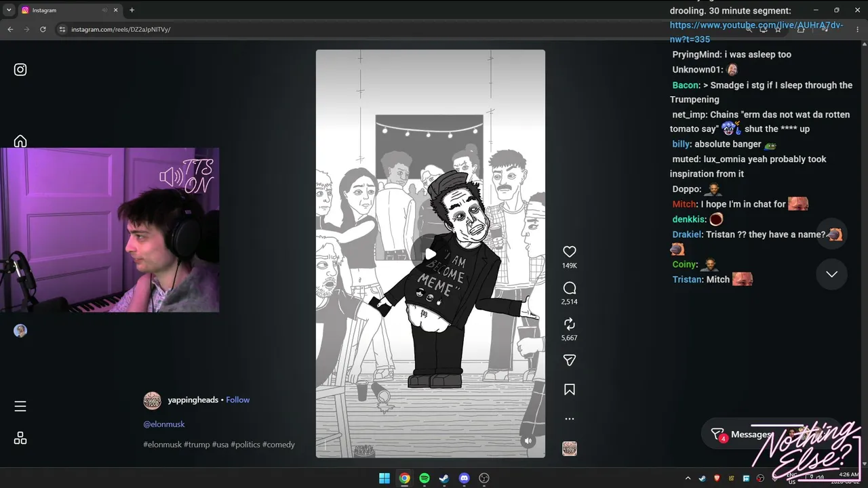The height and width of the screenshot is (488, 868).
Task: Open your profile avatar in Instagram sidebar
Action: [20, 331]
